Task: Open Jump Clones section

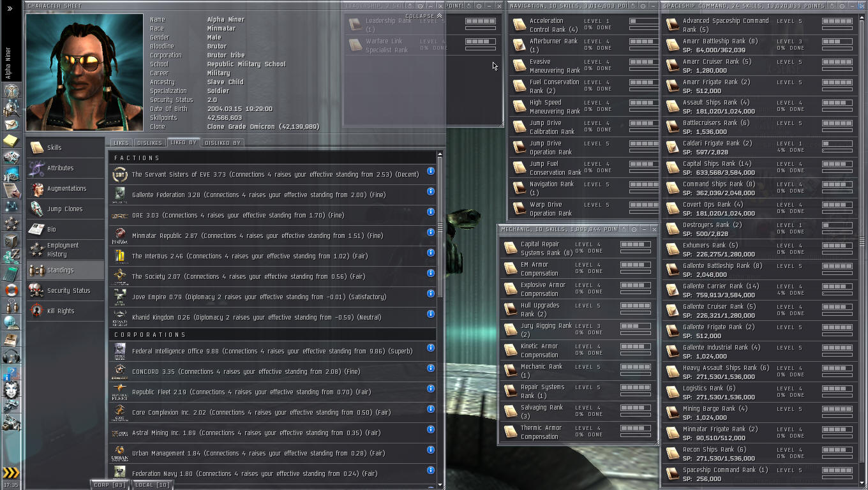Action: click(65, 209)
